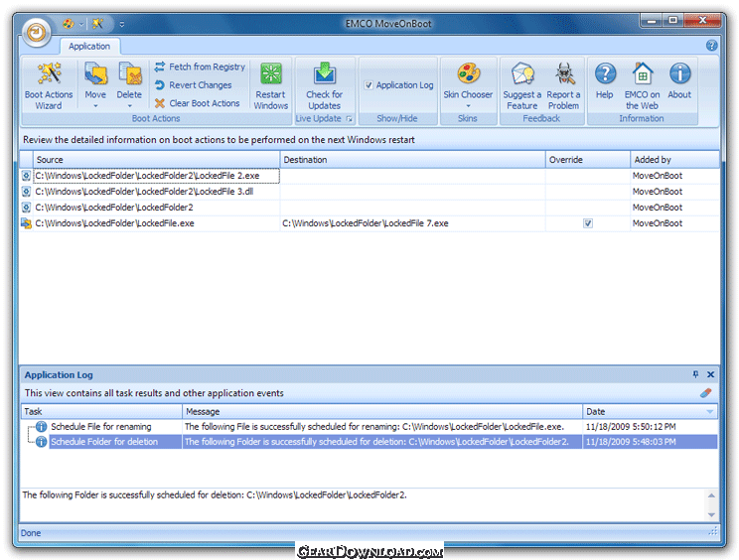Select the LockedFile 2.exe row
The image size is (739, 560).
(369, 176)
